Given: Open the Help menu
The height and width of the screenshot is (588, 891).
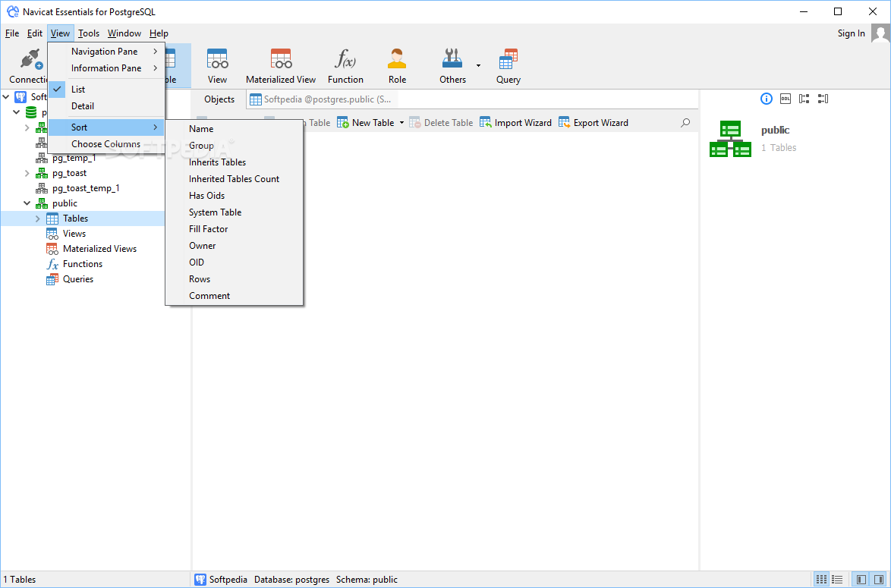Looking at the screenshot, I should point(159,33).
